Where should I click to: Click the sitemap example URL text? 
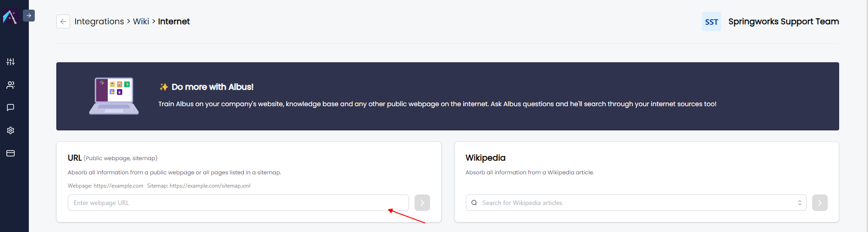point(199,186)
